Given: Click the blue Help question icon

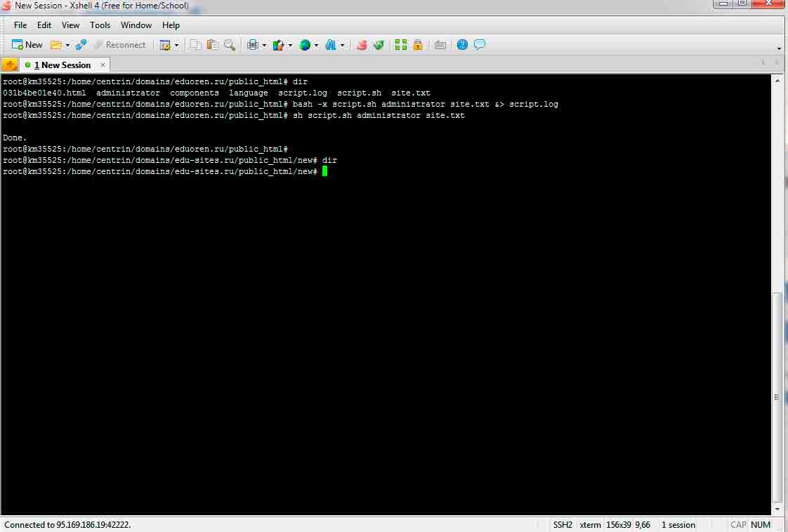Looking at the screenshot, I should tap(462, 45).
